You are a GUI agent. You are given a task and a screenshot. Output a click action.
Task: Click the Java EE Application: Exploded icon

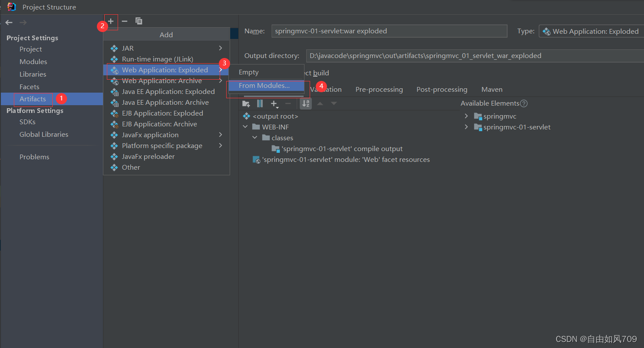click(x=114, y=91)
